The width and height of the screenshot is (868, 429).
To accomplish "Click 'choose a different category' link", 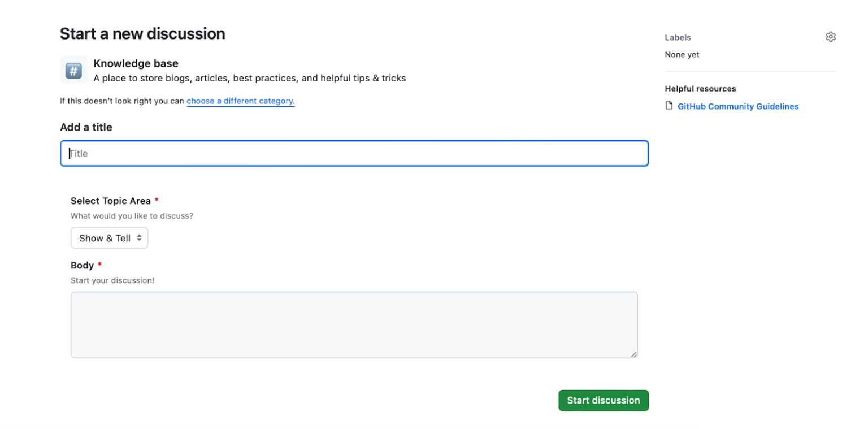I will pyautogui.click(x=241, y=101).
